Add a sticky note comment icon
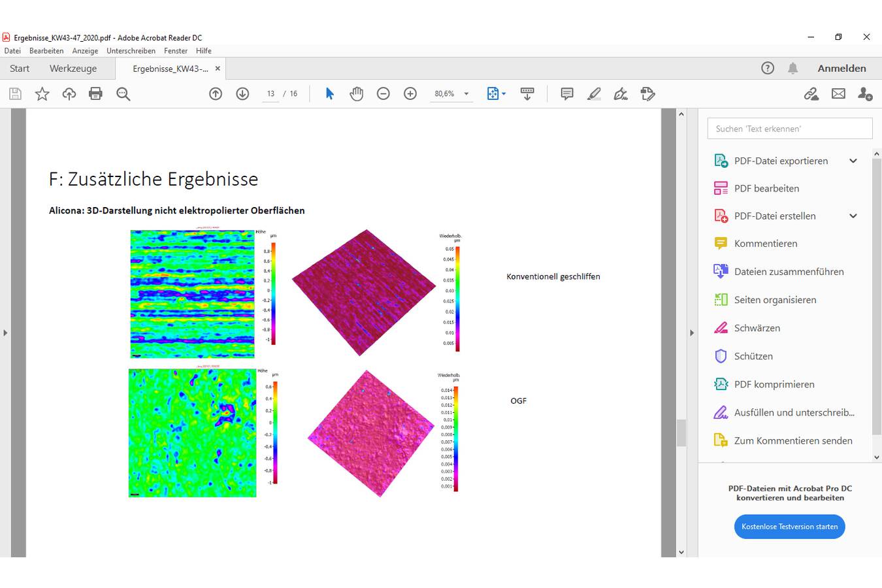The width and height of the screenshot is (882, 588). point(567,94)
